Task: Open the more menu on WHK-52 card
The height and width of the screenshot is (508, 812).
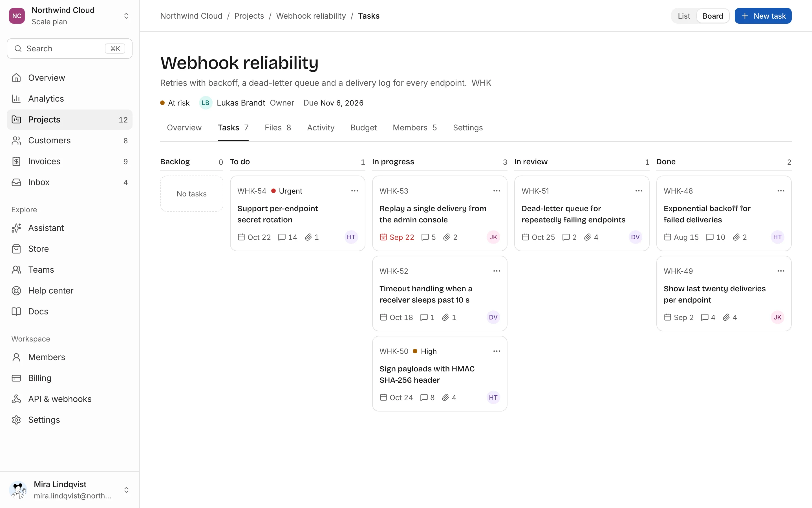Action: point(497,271)
